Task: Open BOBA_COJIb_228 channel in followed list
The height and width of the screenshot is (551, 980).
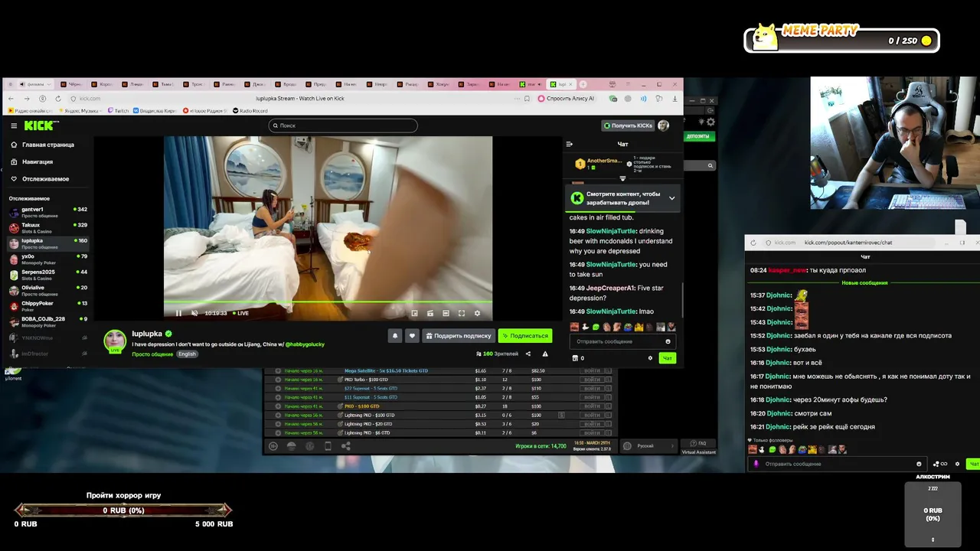Action: pos(47,321)
